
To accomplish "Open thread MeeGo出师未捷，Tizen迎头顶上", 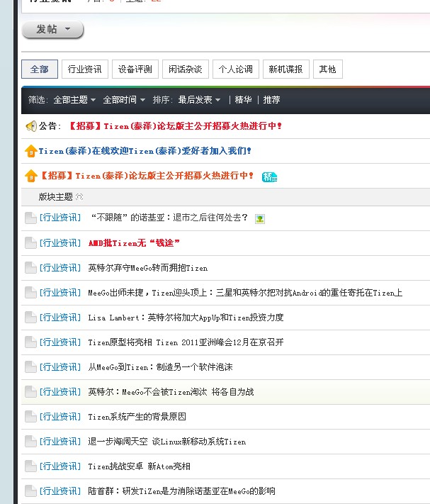I will click(245, 293).
